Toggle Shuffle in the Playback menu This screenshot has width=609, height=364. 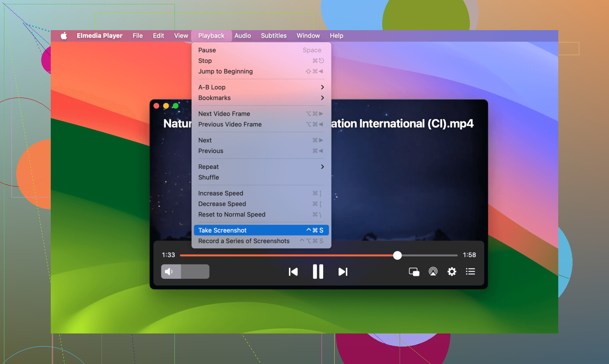point(261,178)
